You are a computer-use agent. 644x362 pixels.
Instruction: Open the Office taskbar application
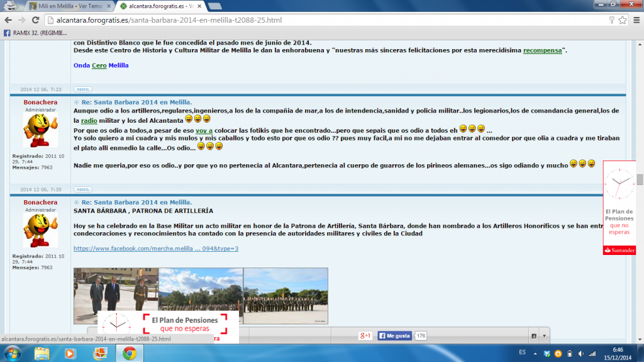(x=100, y=353)
